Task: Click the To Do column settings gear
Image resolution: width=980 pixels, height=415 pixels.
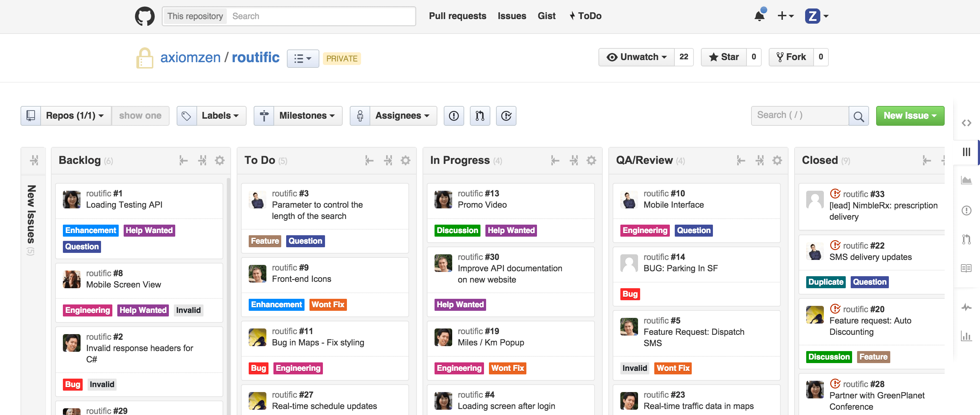Action: pyautogui.click(x=405, y=160)
